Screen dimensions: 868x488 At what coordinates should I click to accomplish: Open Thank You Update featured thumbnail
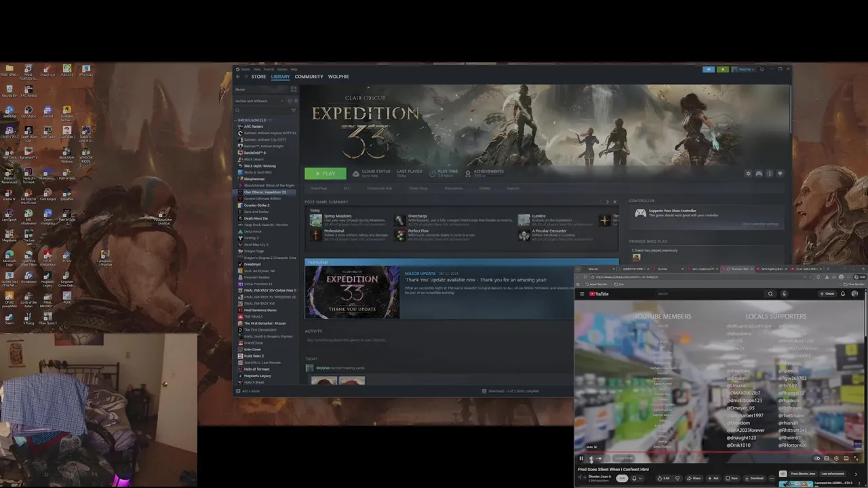coord(352,292)
